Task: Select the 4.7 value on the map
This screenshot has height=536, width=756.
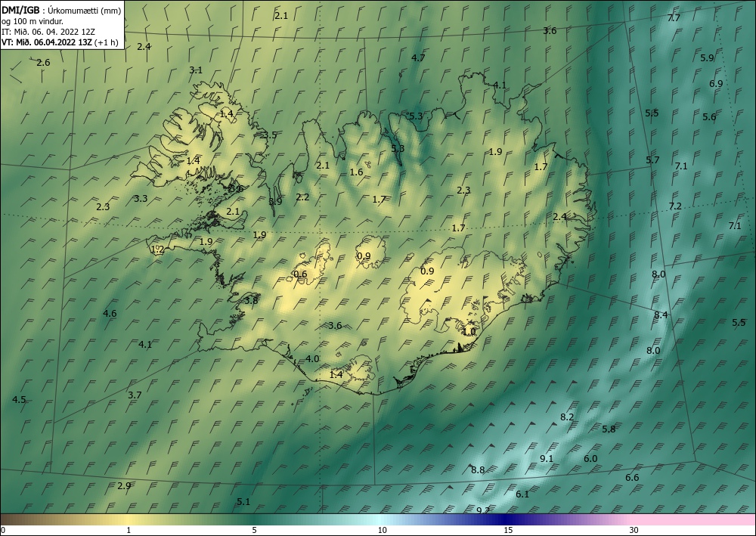Action: tap(418, 58)
